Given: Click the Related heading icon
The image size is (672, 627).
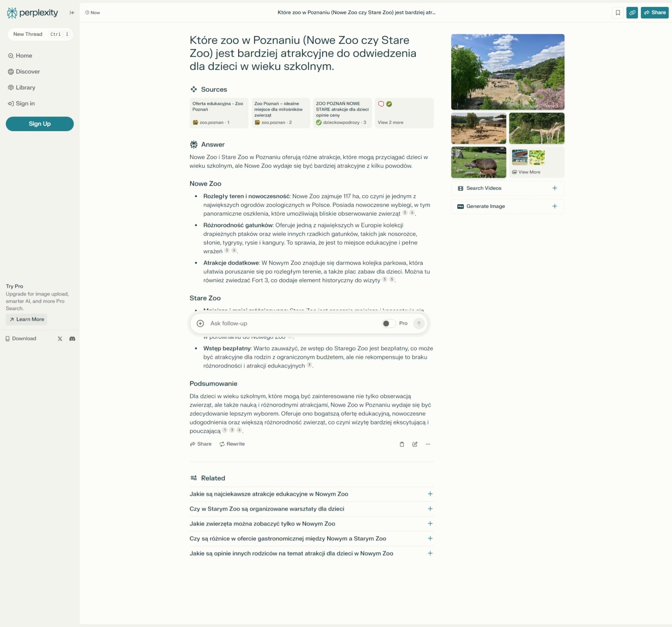Looking at the screenshot, I should pos(194,478).
